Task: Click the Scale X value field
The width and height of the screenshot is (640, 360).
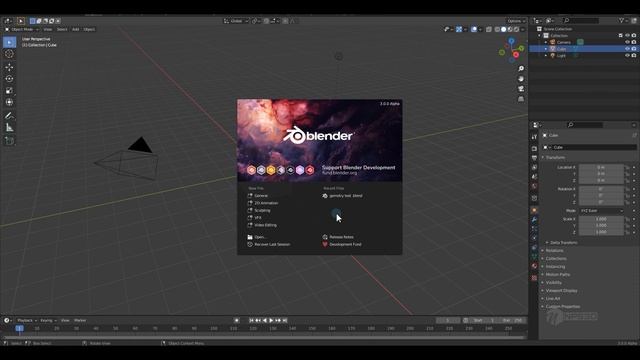Action: pos(601,219)
